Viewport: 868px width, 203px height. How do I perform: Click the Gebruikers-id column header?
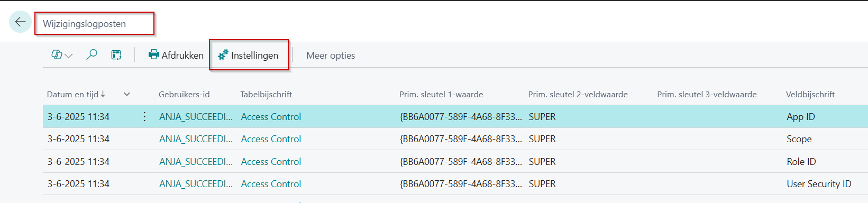pos(184,95)
